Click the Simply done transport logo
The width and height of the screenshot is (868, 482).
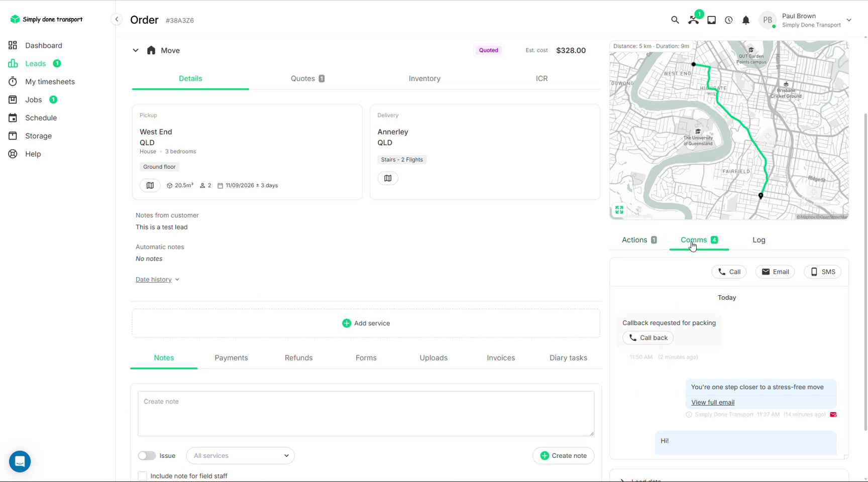point(46,19)
